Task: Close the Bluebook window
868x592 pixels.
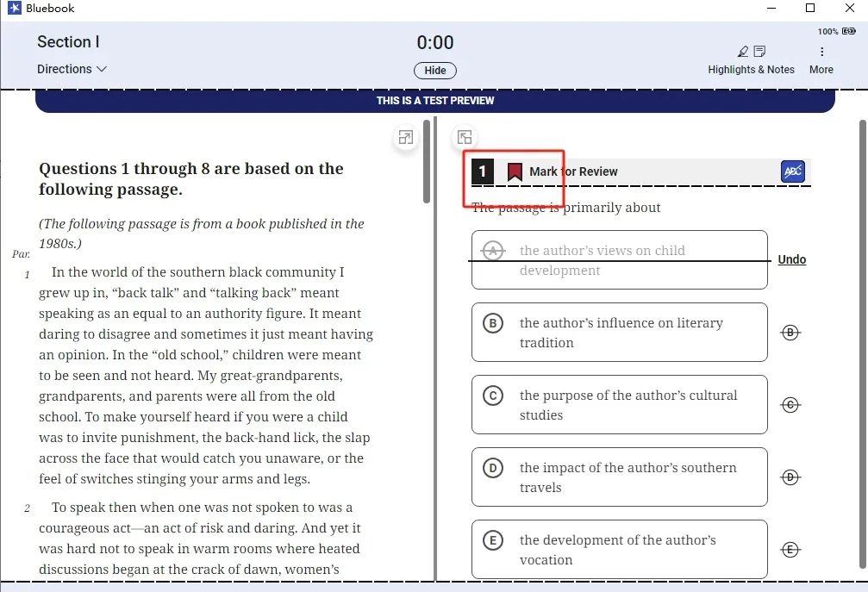Action: (x=850, y=8)
